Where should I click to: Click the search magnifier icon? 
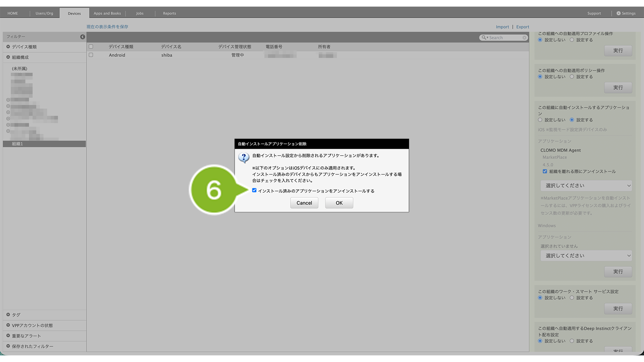click(484, 38)
